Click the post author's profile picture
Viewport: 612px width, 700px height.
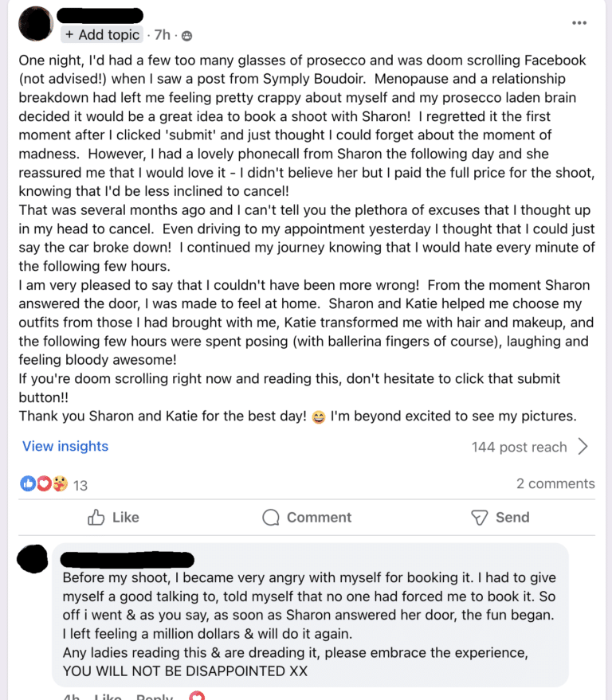click(34, 22)
